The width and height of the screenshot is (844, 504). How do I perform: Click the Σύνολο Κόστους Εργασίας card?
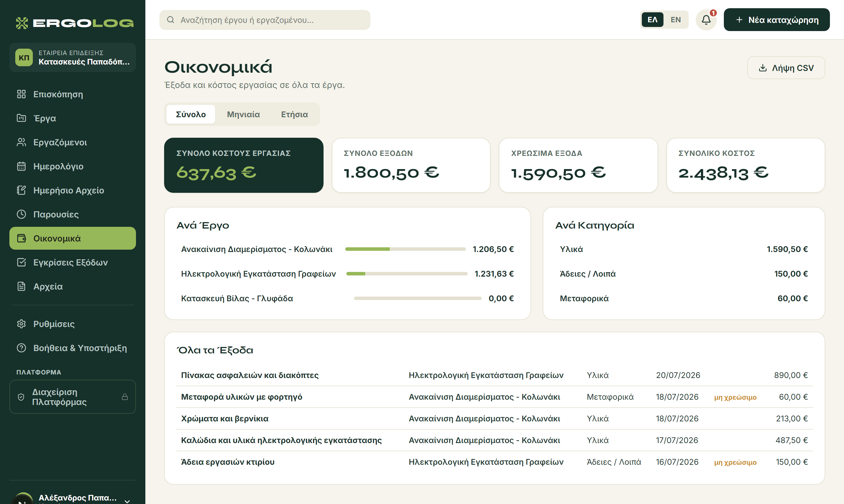(244, 165)
